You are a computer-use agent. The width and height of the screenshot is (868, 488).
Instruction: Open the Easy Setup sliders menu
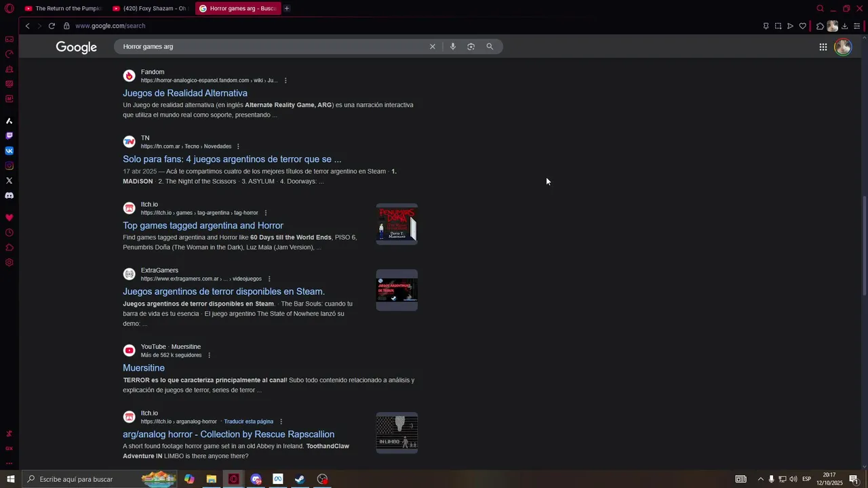856,26
